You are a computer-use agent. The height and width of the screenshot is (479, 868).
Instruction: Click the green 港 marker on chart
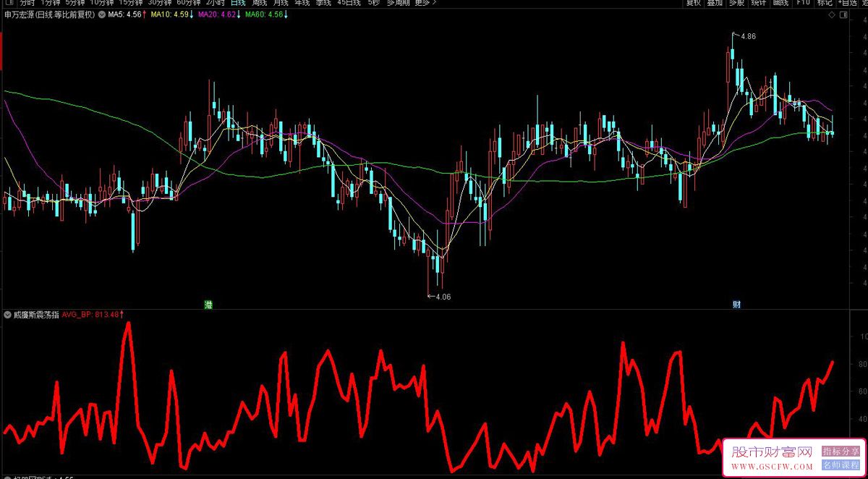208,305
